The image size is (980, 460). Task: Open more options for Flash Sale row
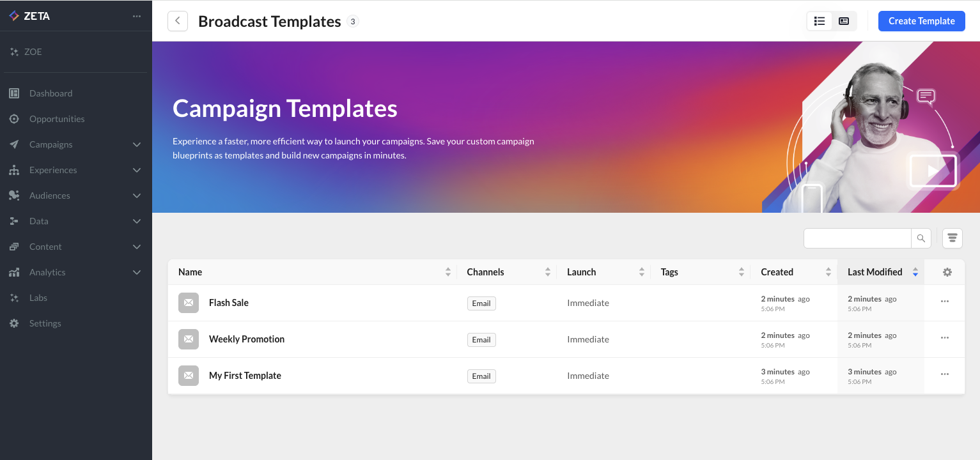(x=944, y=302)
